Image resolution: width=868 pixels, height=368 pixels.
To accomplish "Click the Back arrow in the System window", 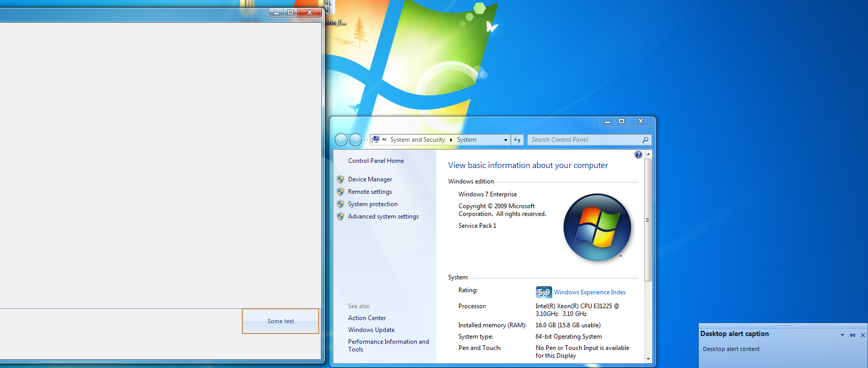I will point(341,140).
